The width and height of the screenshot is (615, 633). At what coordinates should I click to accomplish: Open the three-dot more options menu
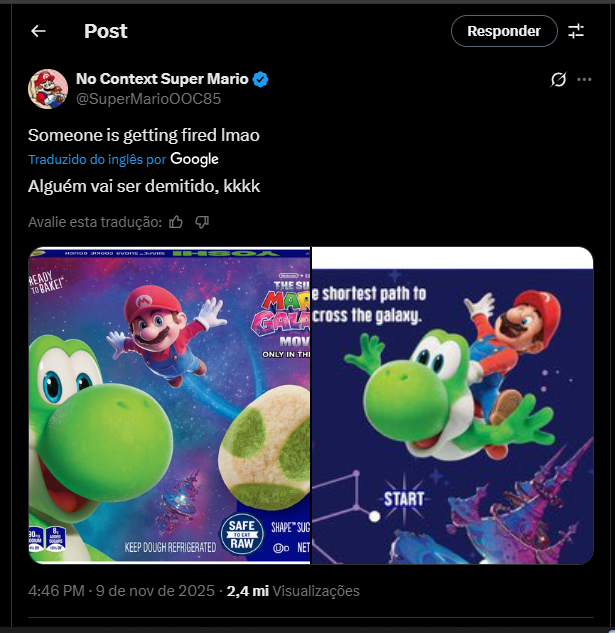pos(585,80)
